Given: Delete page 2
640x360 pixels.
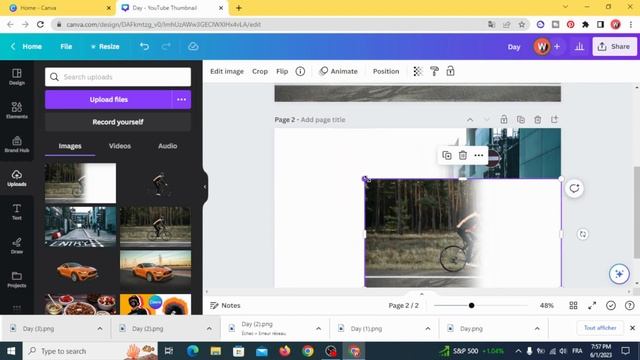Looking at the screenshot, I should click(x=538, y=120).
